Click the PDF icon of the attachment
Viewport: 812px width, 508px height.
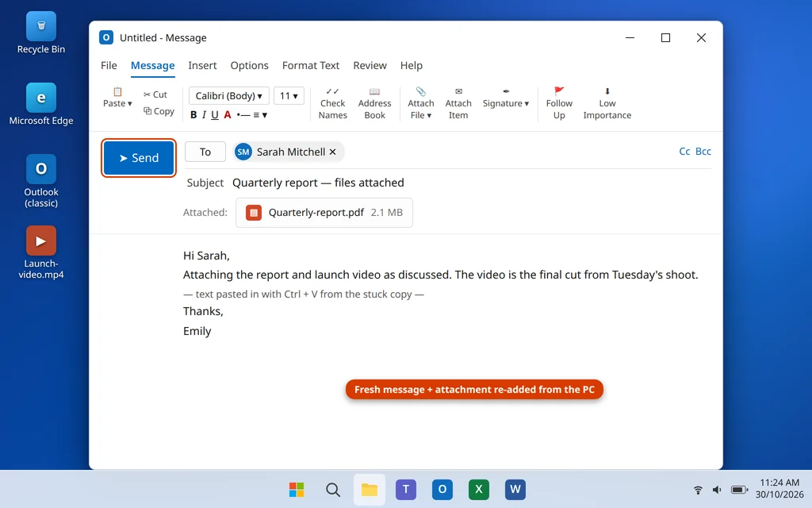254,213
